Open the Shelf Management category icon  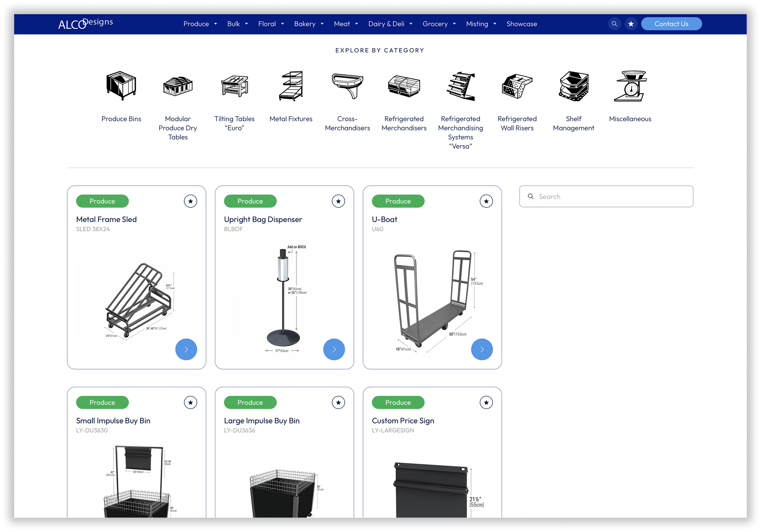574,86
